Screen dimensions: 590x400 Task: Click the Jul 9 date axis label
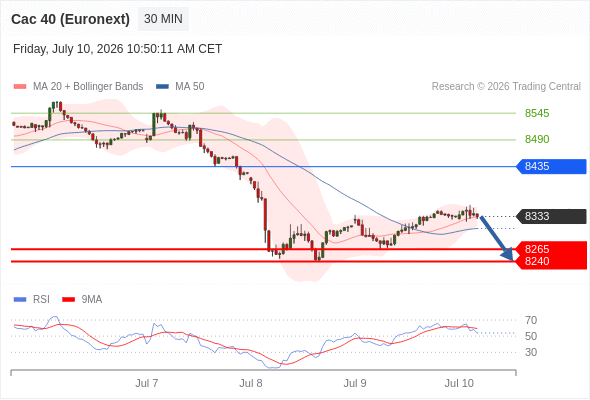tap(355, 383)
